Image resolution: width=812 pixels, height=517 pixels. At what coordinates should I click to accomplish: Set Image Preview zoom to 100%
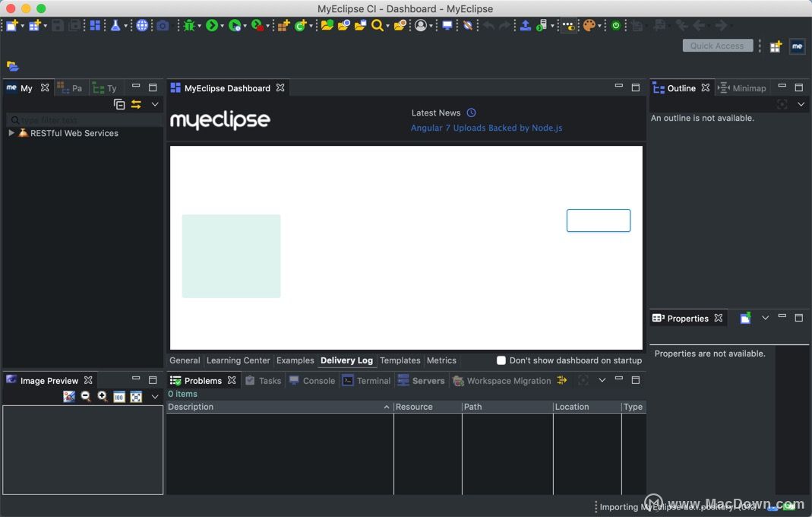tap(119, 397)
